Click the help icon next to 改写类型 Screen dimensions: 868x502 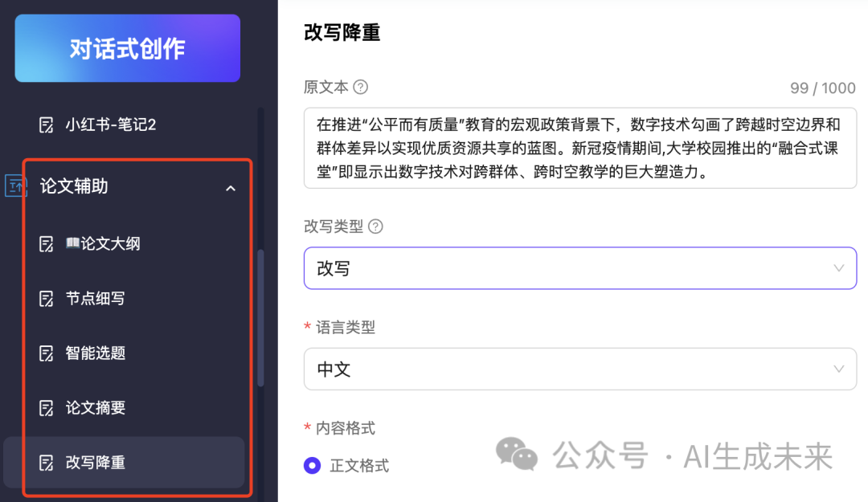click(x=375, y=227)
